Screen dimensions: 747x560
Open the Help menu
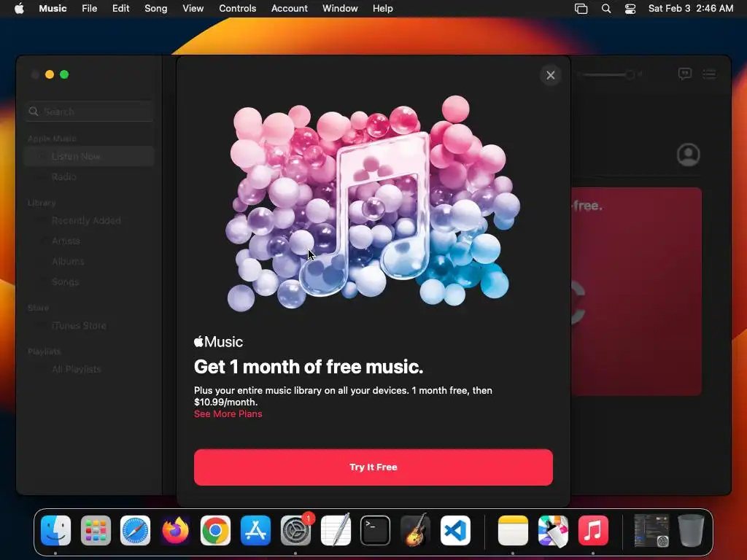tap(382, 9)
